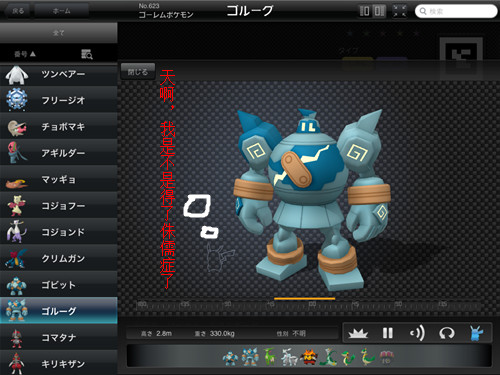Switch to split-panel layout view icon

(379, 11)
